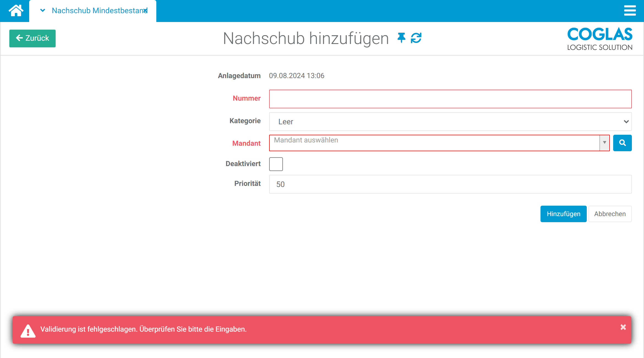Click the Hinzufügen button

click(563, 214)
